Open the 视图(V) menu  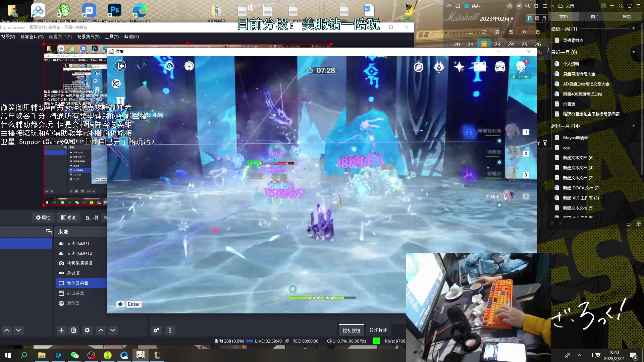[x=8, y=37]
